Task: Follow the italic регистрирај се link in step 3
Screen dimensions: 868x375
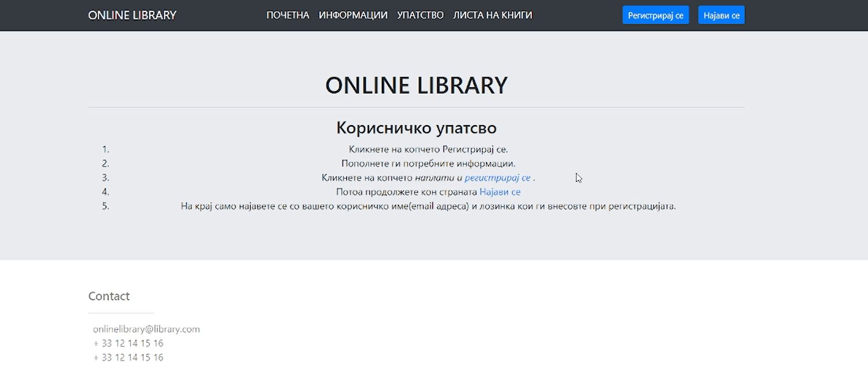Action: click(497, 178)
